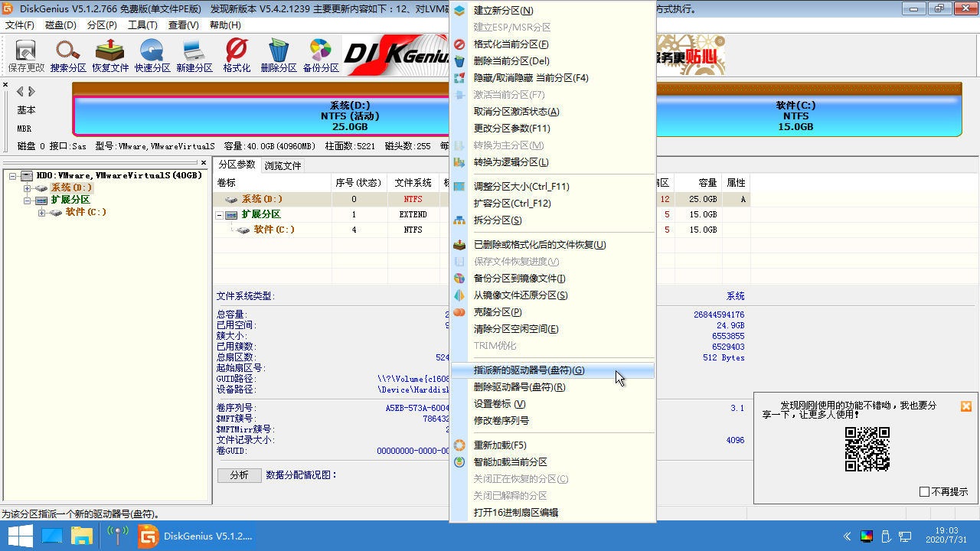Go to the next disk with right arrow
This screenshot has width=980, height=551.
(x=32, y=91)
